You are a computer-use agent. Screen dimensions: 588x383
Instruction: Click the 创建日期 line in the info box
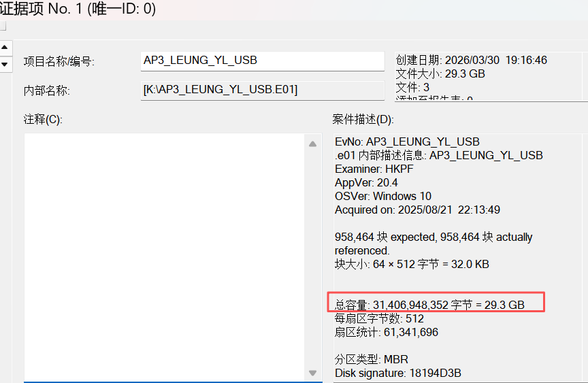click(x=471, y=60)
